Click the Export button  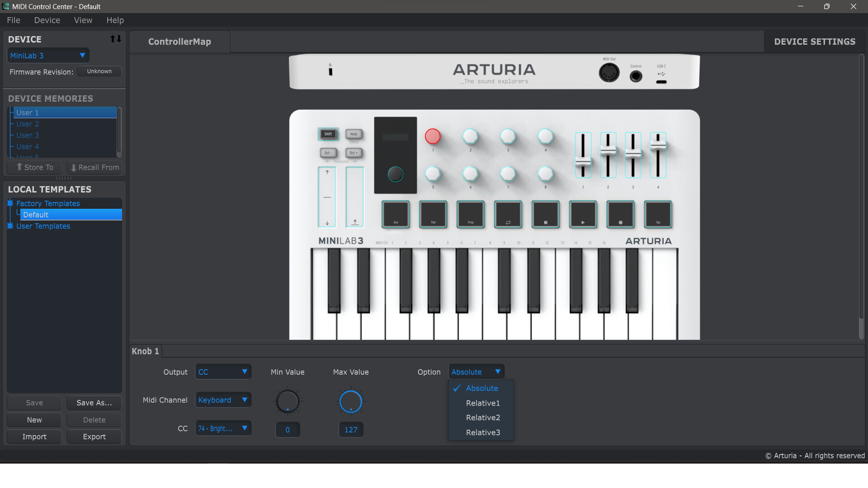click(94, 436)
